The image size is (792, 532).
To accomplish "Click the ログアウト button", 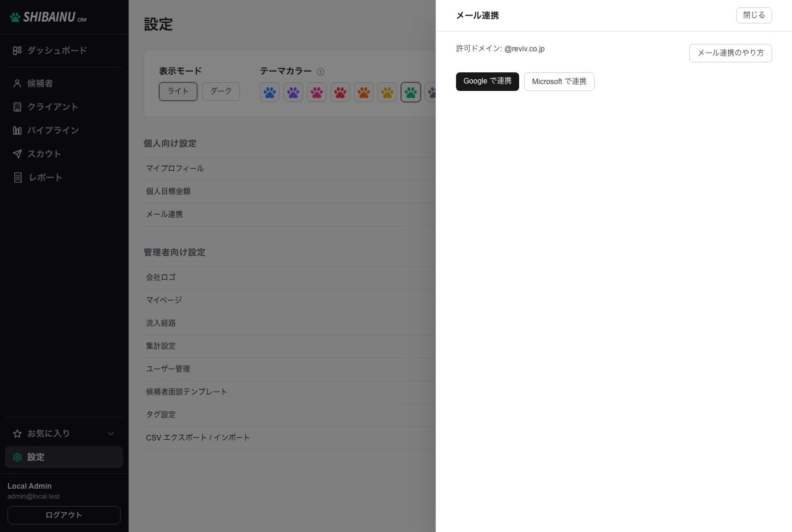I will click(x=64, y=515).
